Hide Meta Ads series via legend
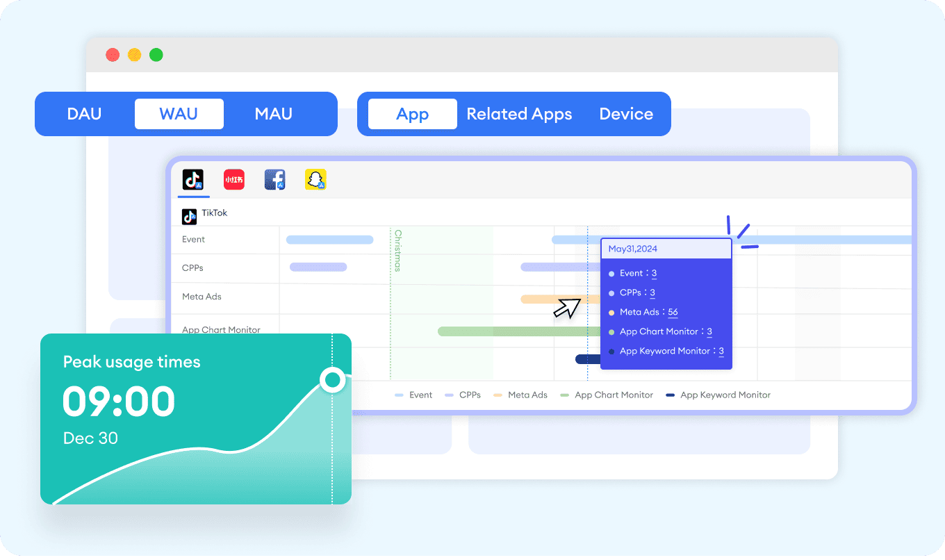This screenshot has width=945, height=560. pos(521,395)
